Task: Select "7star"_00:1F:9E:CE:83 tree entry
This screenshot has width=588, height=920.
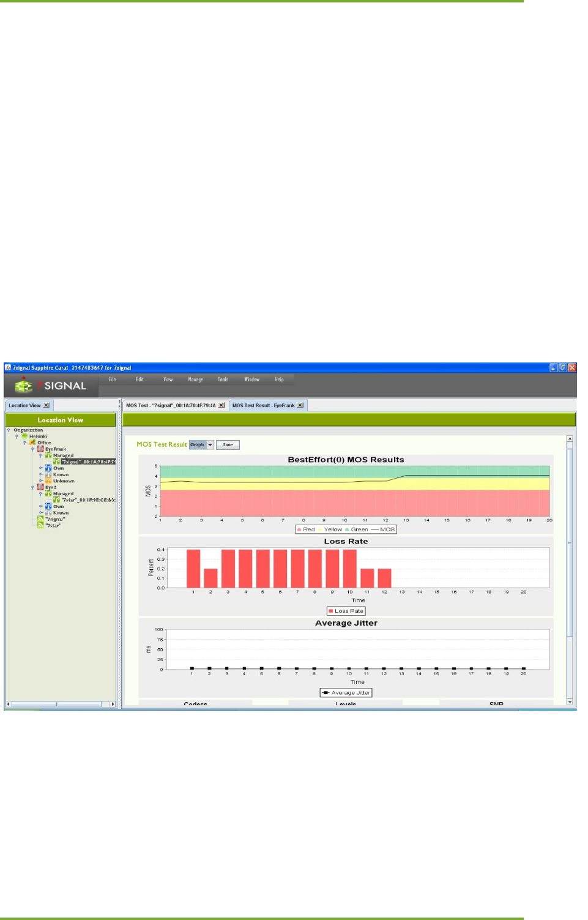Action: point(88,500)
